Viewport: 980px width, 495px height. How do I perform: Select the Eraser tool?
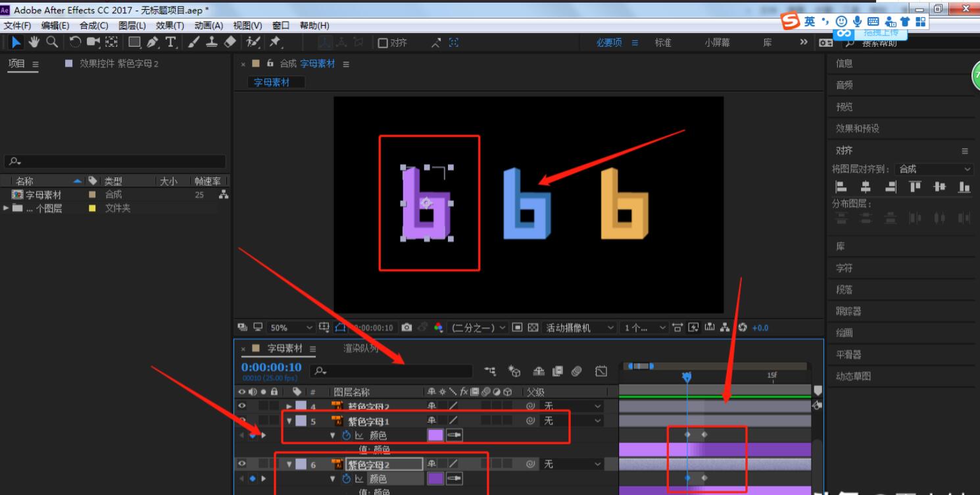tap(230, 42)
